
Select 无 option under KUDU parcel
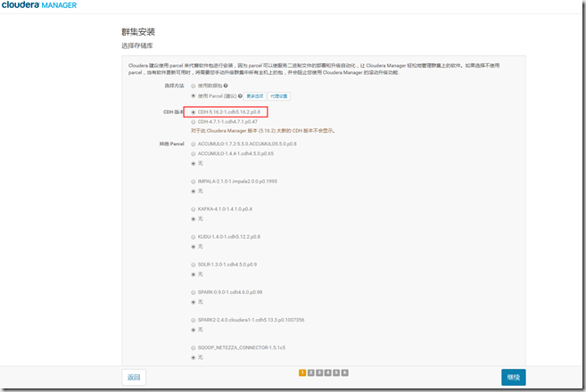[x=194, y=247]
